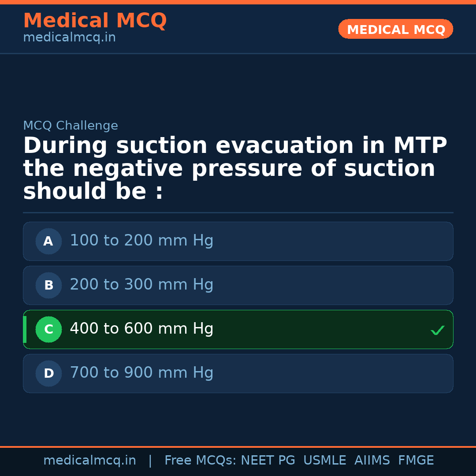Click FMGE in the footer
476x476 pixels.
pyautogui.click(x=416, y=461)
